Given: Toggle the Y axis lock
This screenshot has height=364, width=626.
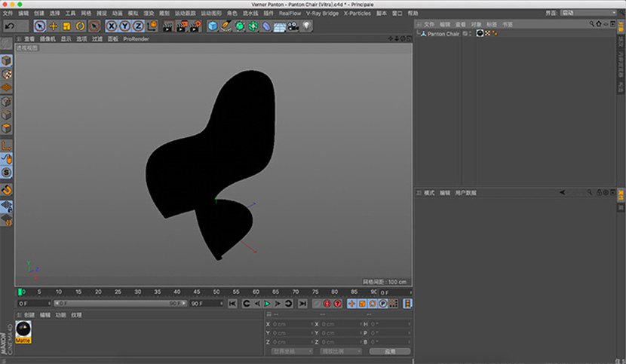Looking at the screenshot, I should pyautogui.click(x=124, y=26).
